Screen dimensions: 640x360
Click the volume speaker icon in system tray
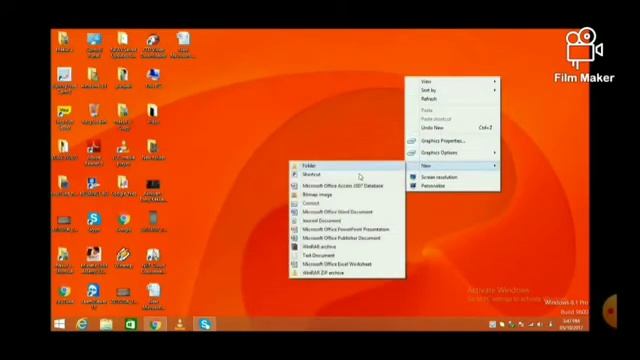coord(540,324)
